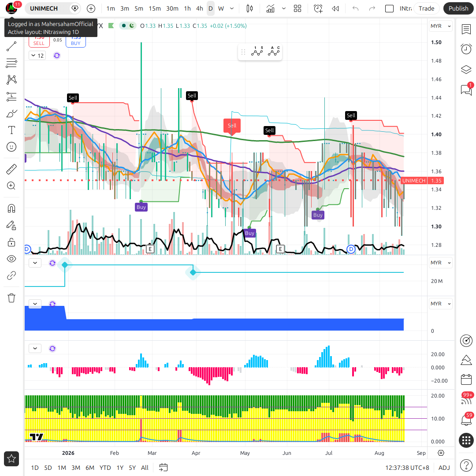Open the watchlist panel
Image resolution: width=476 pixels, height=476 pixels.
point(466,29)
